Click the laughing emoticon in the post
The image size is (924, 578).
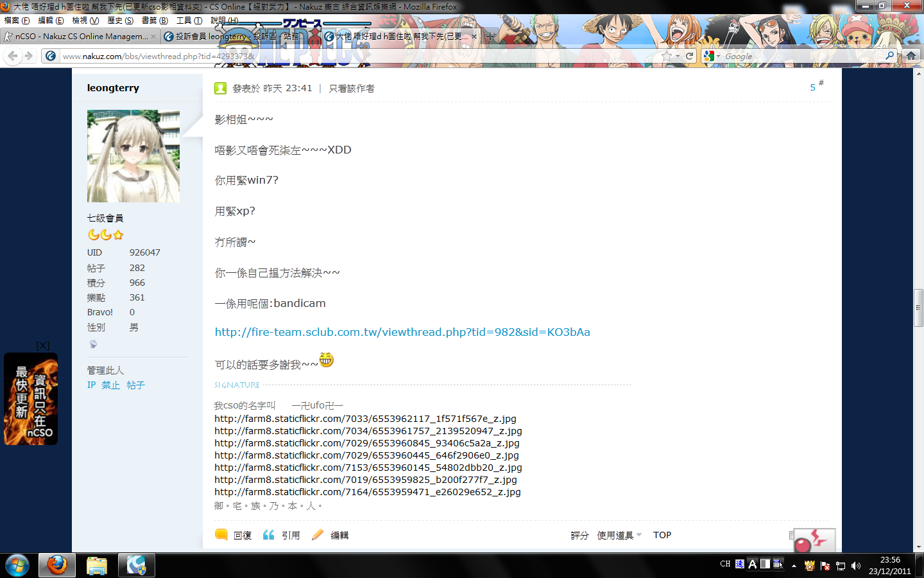(x=326, y=360)
